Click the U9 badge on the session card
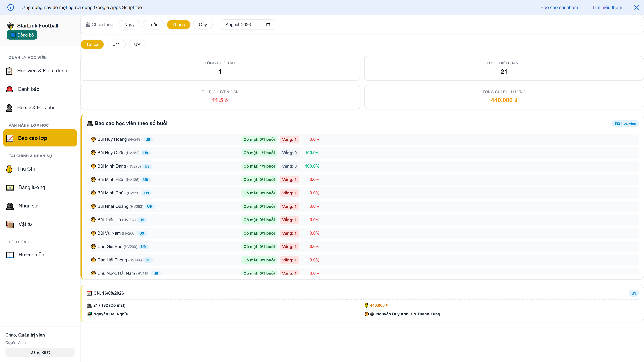The image size is (644, 362). coord(634,293)
